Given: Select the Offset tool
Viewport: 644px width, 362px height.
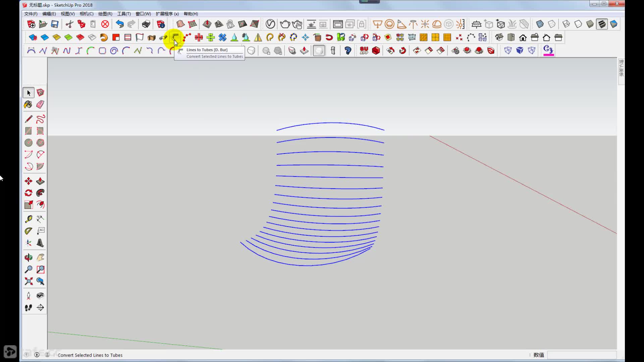Looking at the screenshot, I should 40,205.
